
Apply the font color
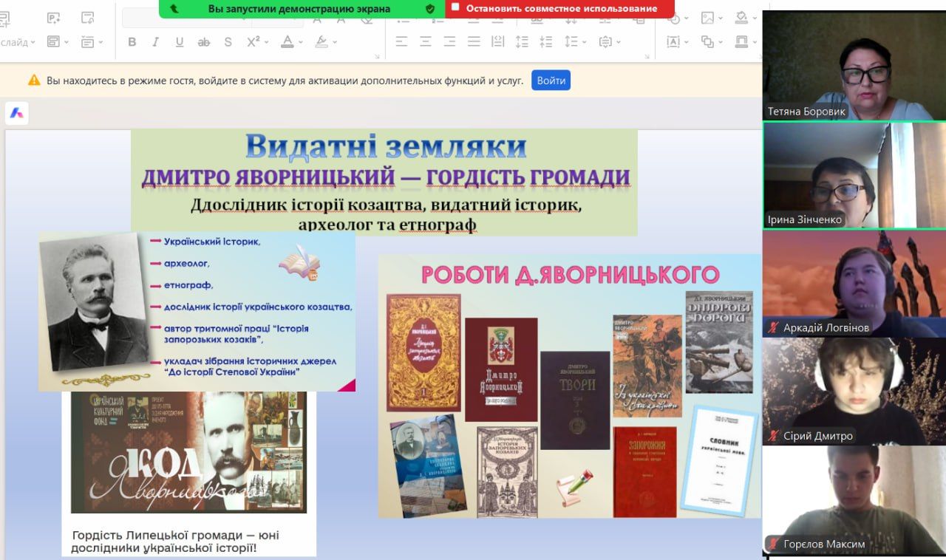tap(287, 42)
